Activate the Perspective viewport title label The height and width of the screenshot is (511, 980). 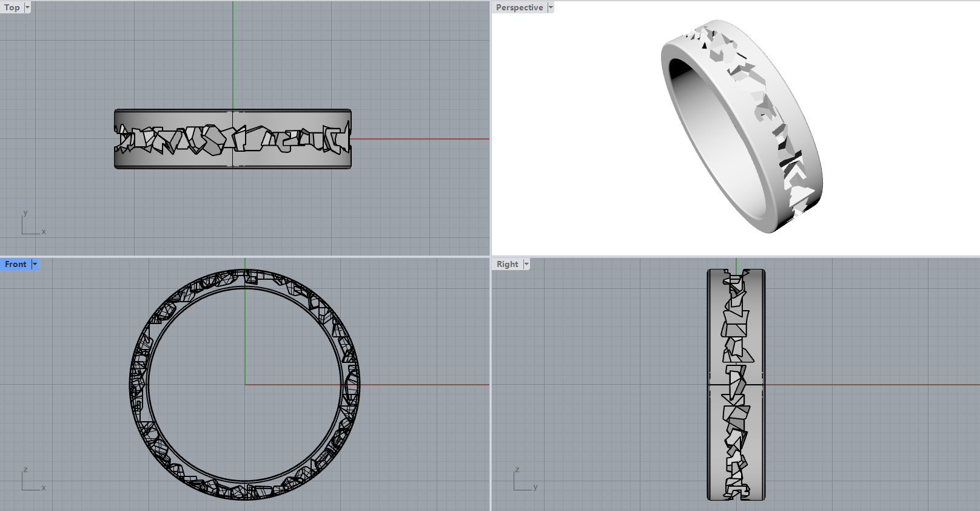[519, 7]
